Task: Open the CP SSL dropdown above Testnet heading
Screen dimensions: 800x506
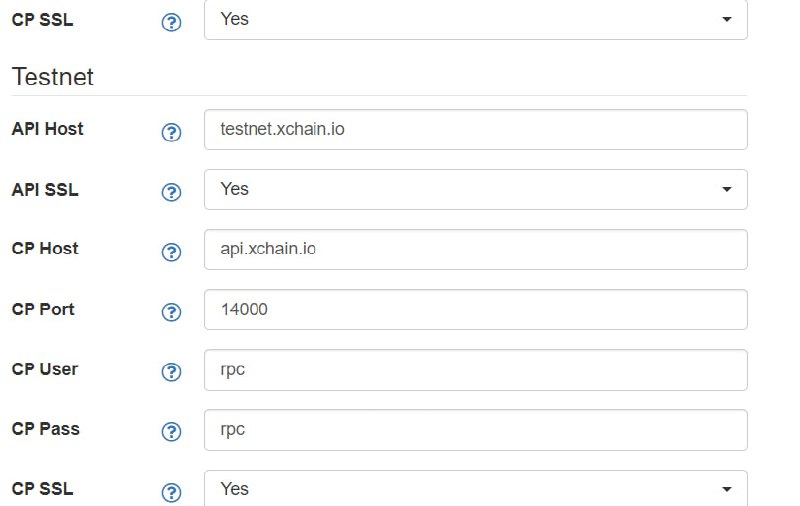Action: 476,19
